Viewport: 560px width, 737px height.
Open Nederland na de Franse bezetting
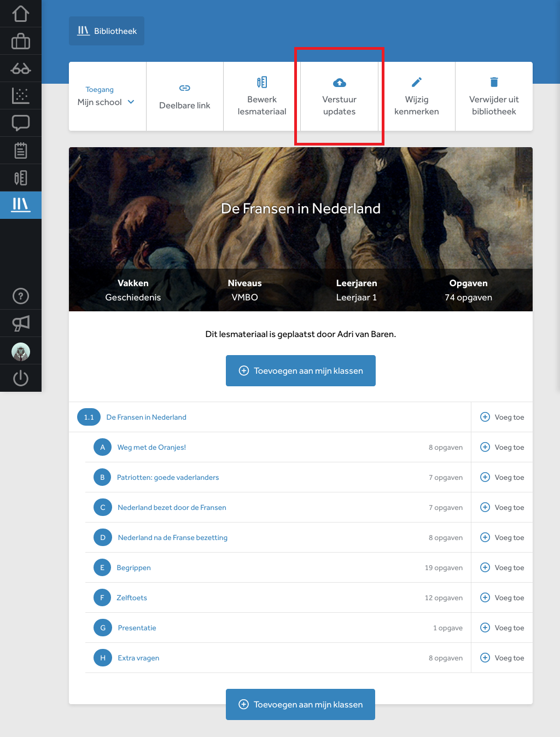pos(173,538)
